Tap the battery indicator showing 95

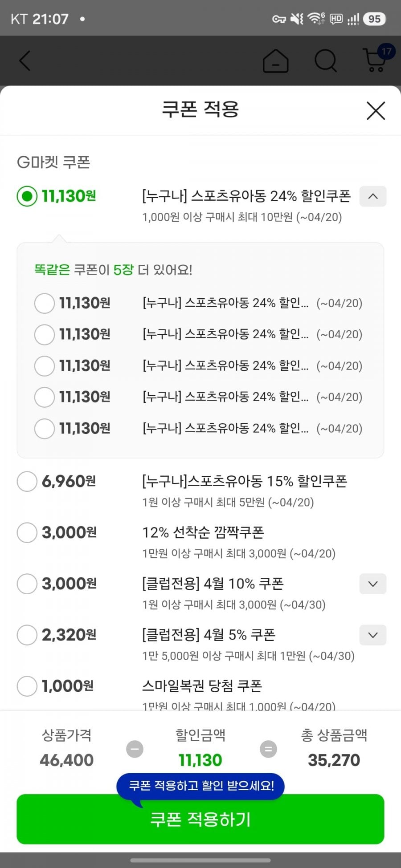pyautogui.click(x=374, y=19)
